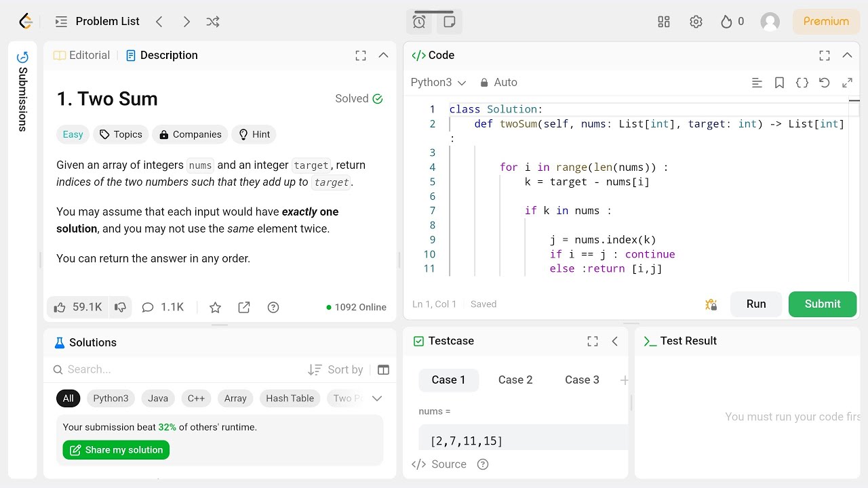
Task: Collapse the Description panel chevron
Action: coord(383,56)
